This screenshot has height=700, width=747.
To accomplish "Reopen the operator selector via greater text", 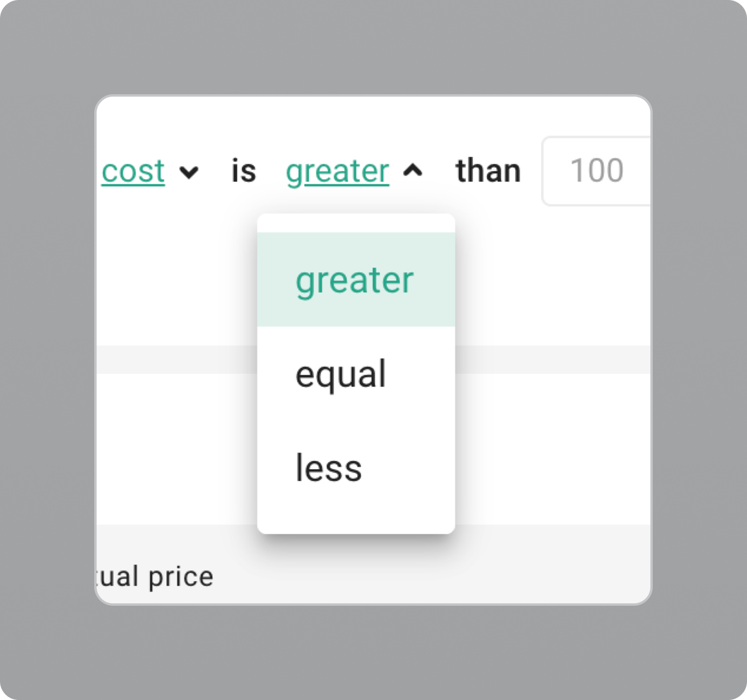I will [x=336, y=171].
